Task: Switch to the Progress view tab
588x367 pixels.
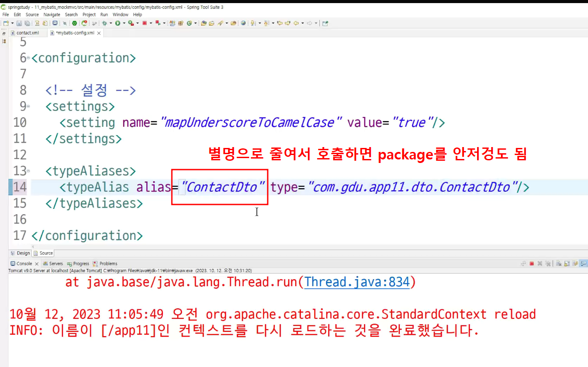Action: pos(78,264)
